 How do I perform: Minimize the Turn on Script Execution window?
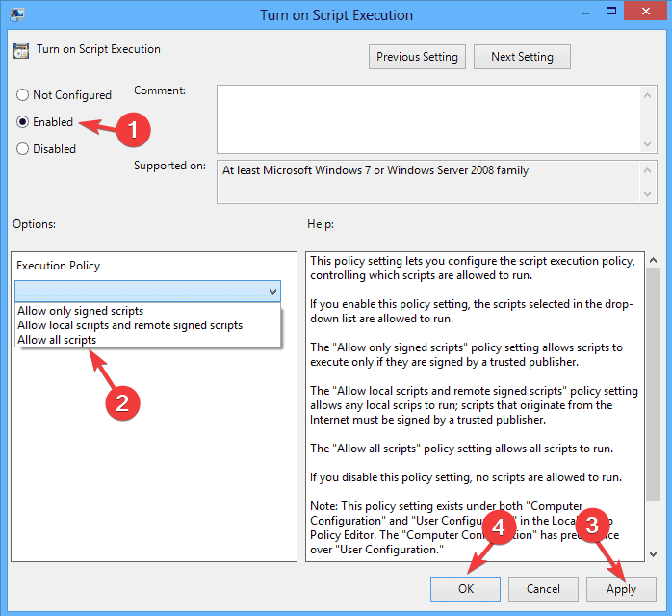585,13
